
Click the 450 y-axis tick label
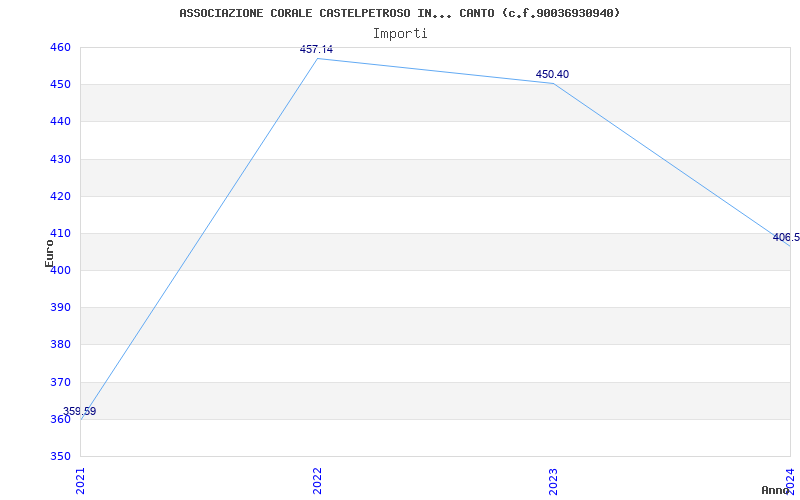(x=60, y=84)
